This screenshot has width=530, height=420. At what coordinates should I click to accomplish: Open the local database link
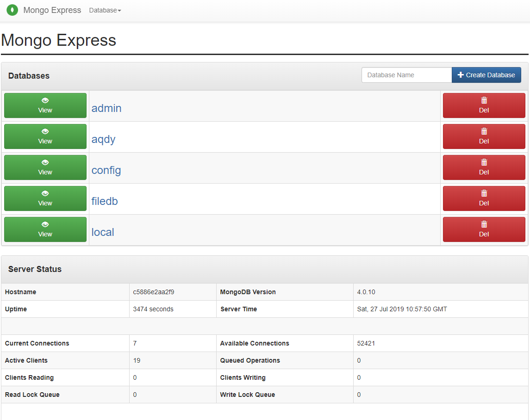[x=103, y=232]
